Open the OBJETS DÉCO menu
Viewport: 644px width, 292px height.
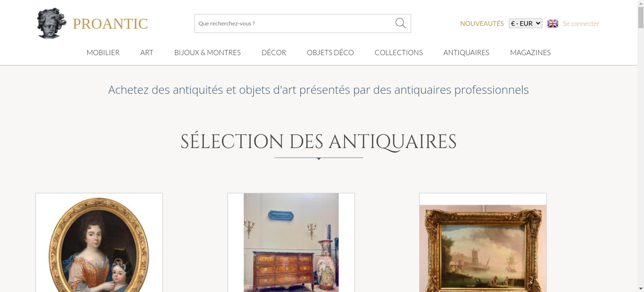click(330, 53)
